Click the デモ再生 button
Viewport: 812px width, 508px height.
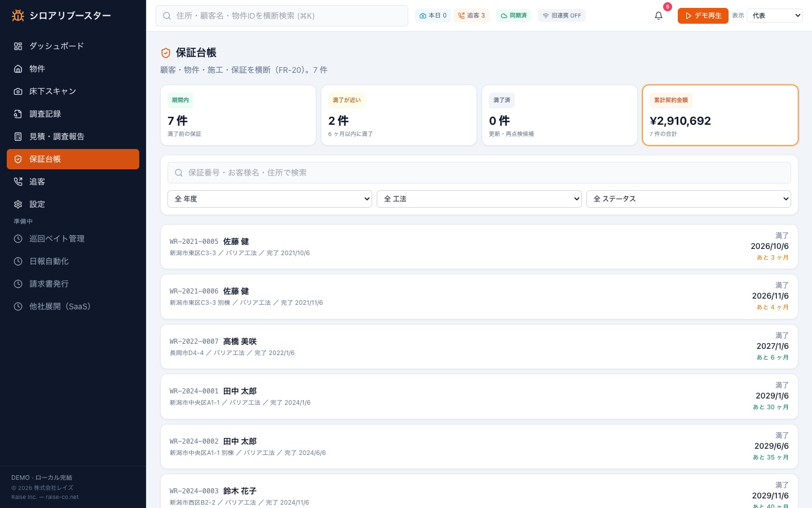coord(703,16)
